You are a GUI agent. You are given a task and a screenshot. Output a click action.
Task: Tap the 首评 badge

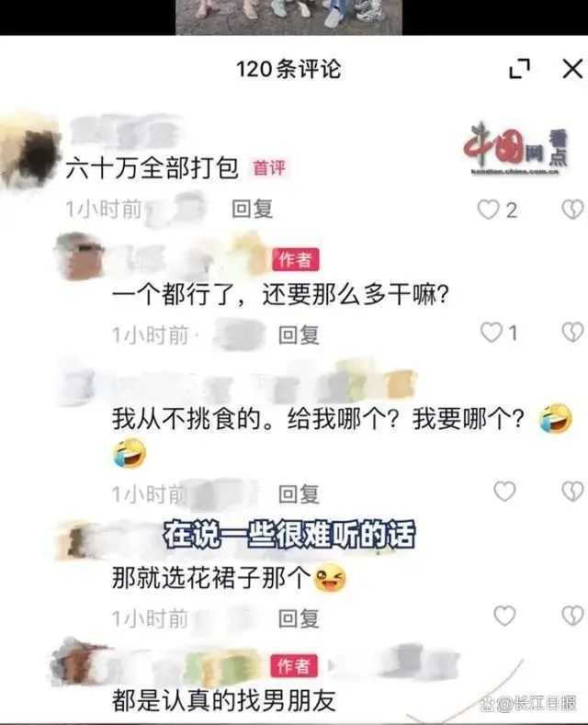pos(269,168)
